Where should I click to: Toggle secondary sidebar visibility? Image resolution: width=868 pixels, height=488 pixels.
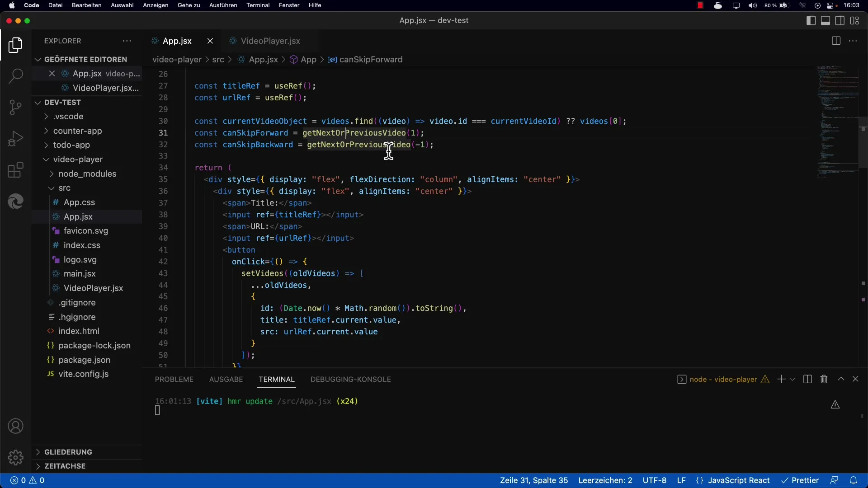coord(840,20)
